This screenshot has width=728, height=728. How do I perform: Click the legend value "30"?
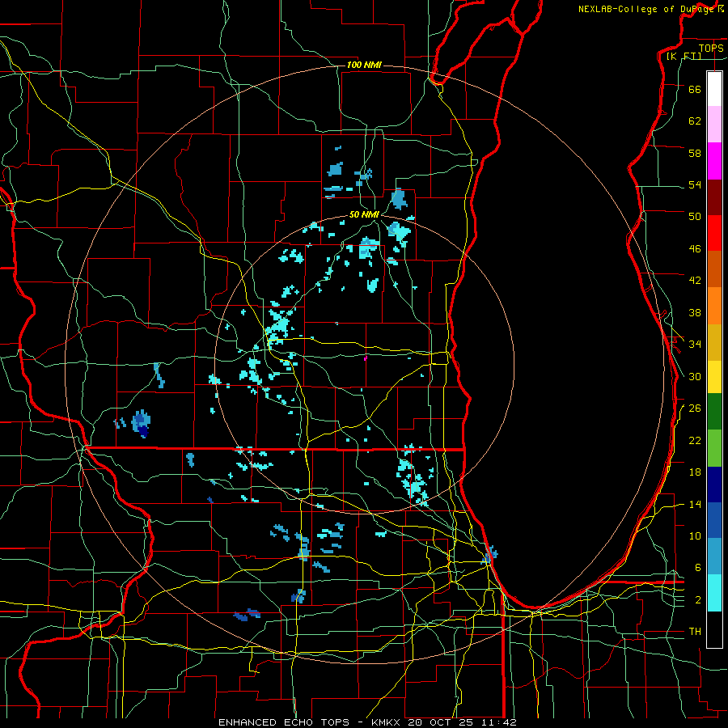click(695, 376)
